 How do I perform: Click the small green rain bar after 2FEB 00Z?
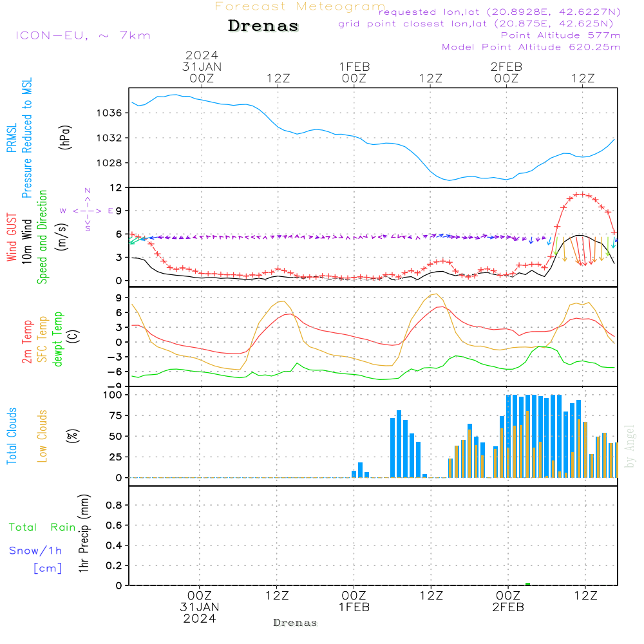[528, 583]
